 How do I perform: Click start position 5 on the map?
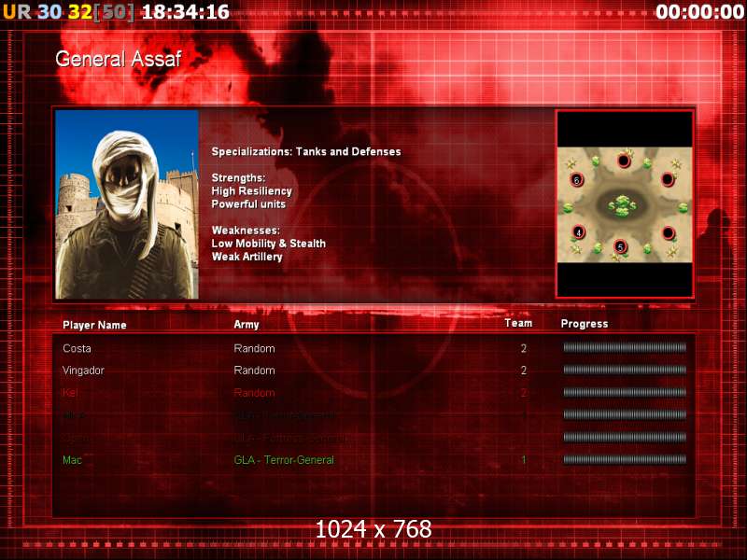click(x=620, y=246)
